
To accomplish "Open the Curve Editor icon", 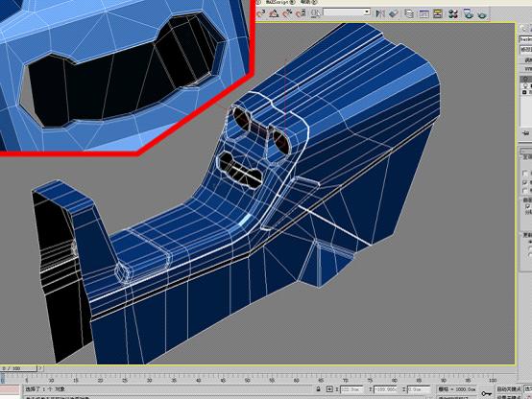I will pos(423,13).
